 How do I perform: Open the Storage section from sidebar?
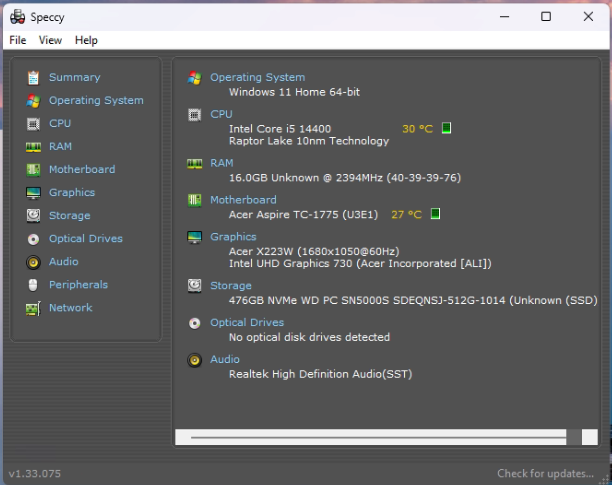[69, 215]
